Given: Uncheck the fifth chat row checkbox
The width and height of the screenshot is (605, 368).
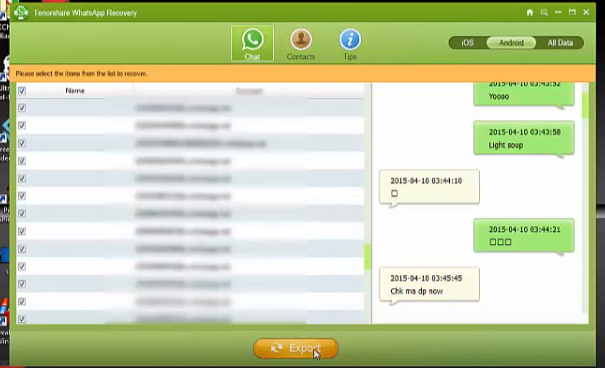Looking at the screenshot, I should pos(22,178).
